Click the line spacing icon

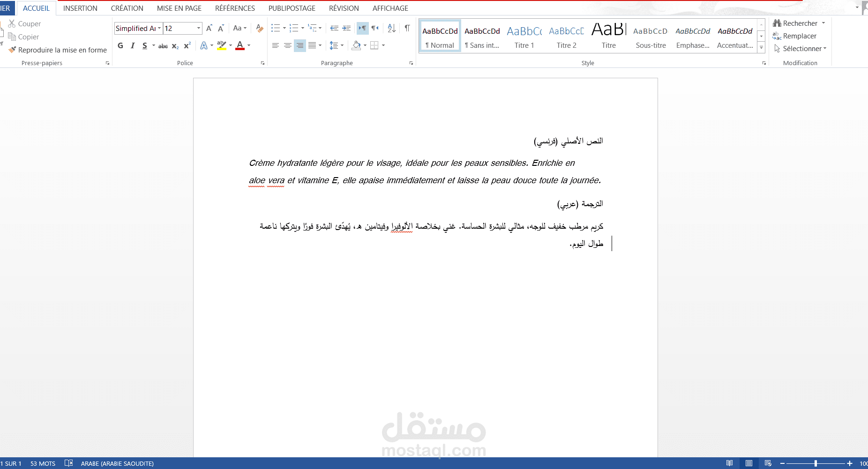[x=334, y=45]
